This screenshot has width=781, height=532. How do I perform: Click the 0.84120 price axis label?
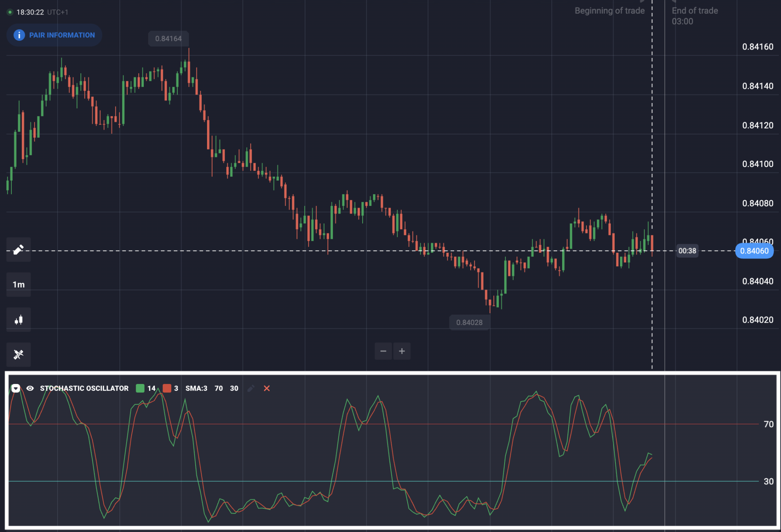point(758,125)
